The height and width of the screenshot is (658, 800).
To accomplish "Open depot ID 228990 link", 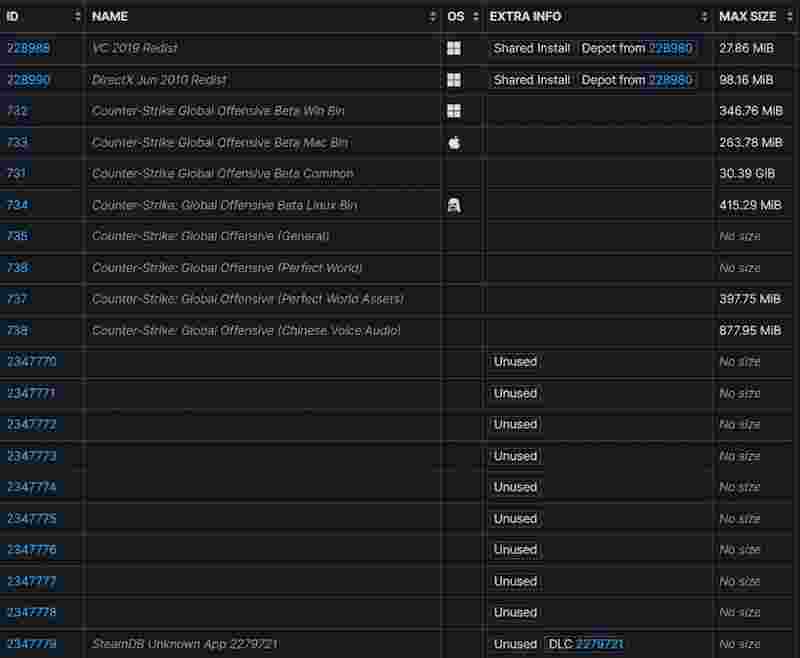I will click(29, 80).
